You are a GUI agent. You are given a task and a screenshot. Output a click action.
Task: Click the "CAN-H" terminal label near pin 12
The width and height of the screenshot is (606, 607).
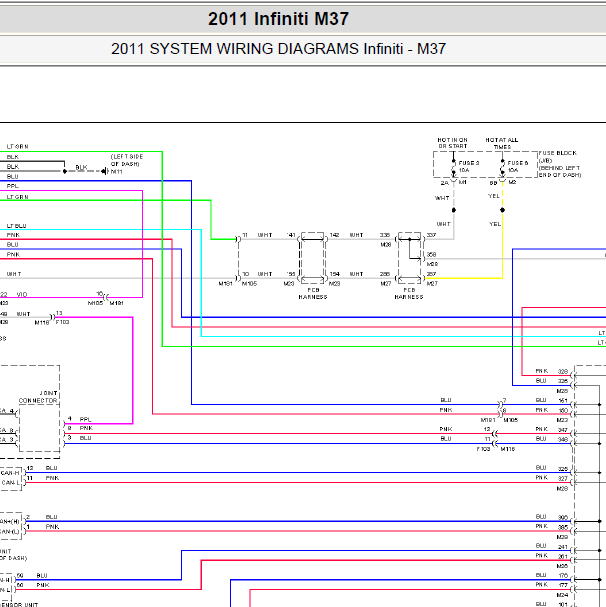click(10, 473)
